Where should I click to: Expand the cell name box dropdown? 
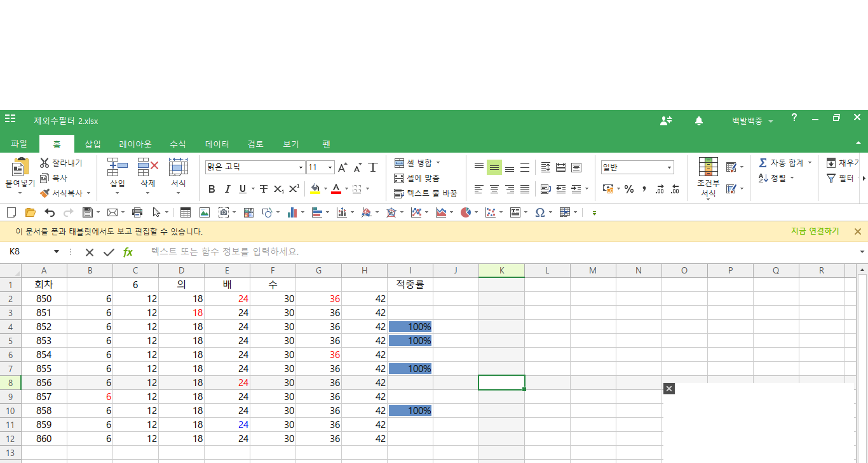click(x=56, y=252)
